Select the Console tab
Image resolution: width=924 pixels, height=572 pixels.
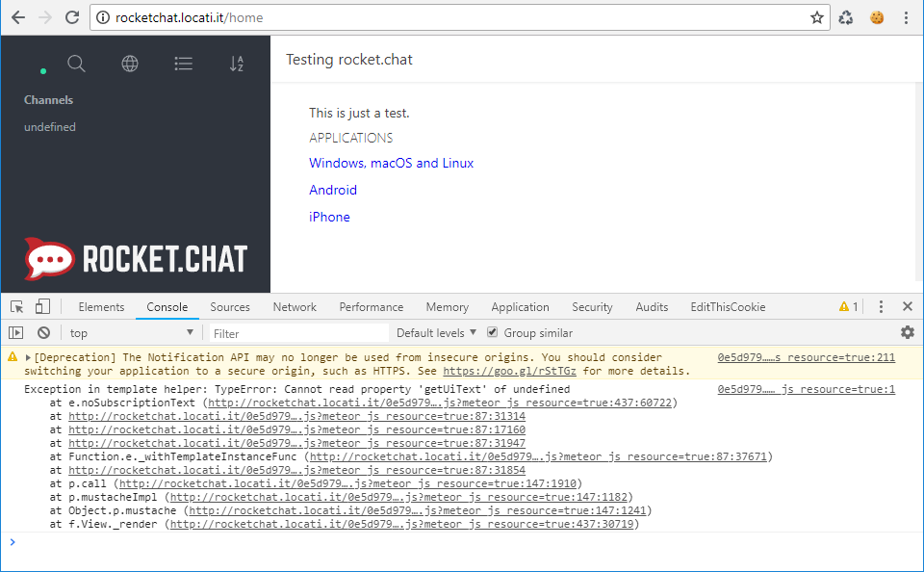(167, 307)
